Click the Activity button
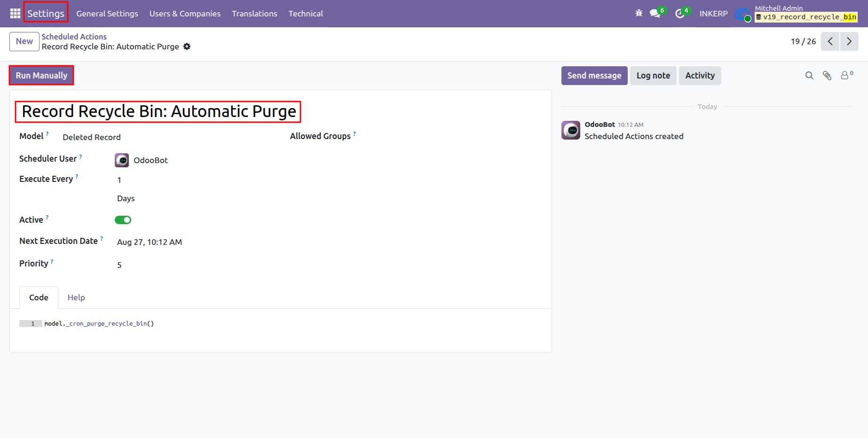Image resolution: width=868 pixels, height=438 pixels. [700, 76]
